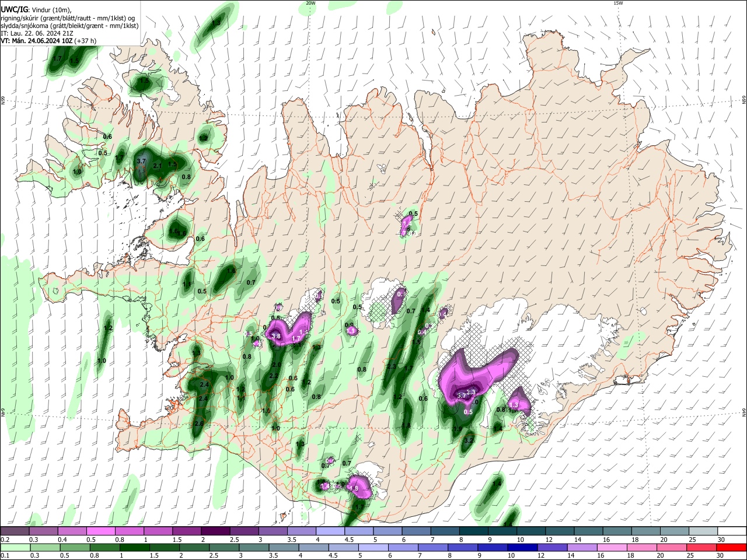
Task: Click the 2.6 precipitation value label
Action: pyautogui.click(x=198, y=423)
